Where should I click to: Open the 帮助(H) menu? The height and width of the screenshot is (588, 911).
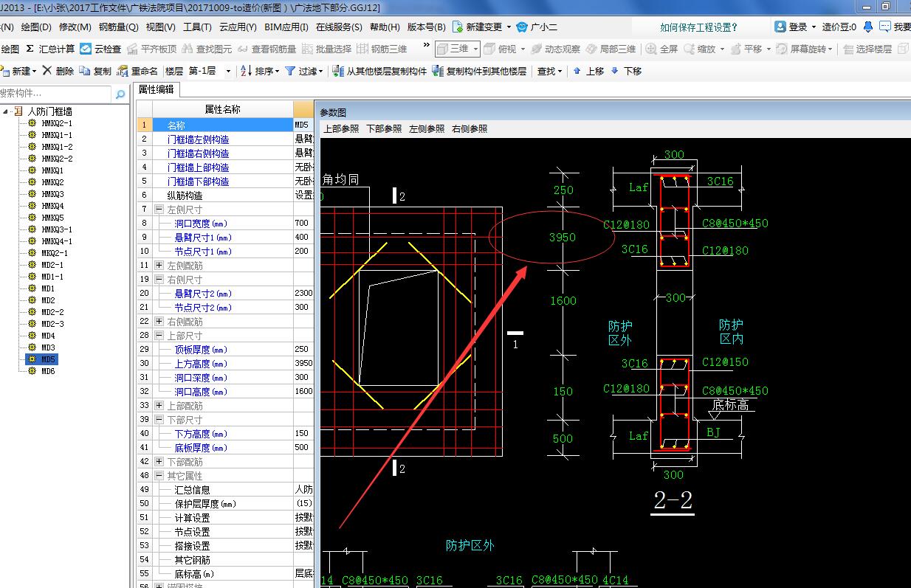coord(385,27)
